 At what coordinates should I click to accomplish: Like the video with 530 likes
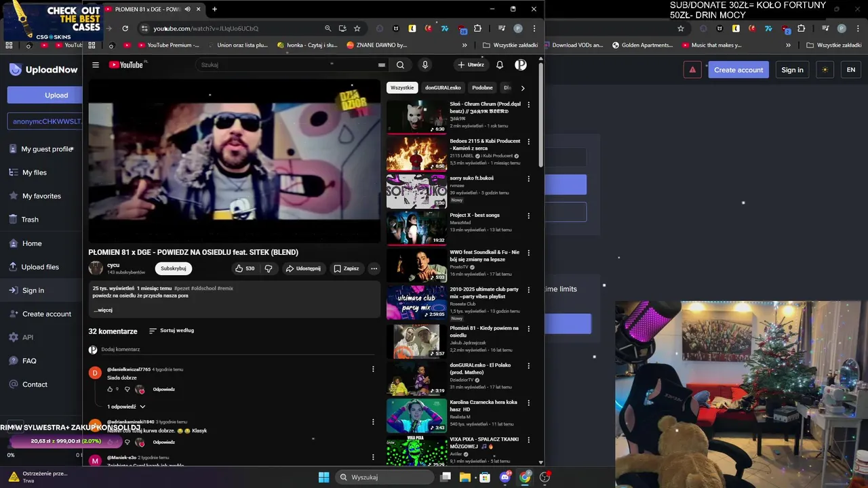point(245,268)
